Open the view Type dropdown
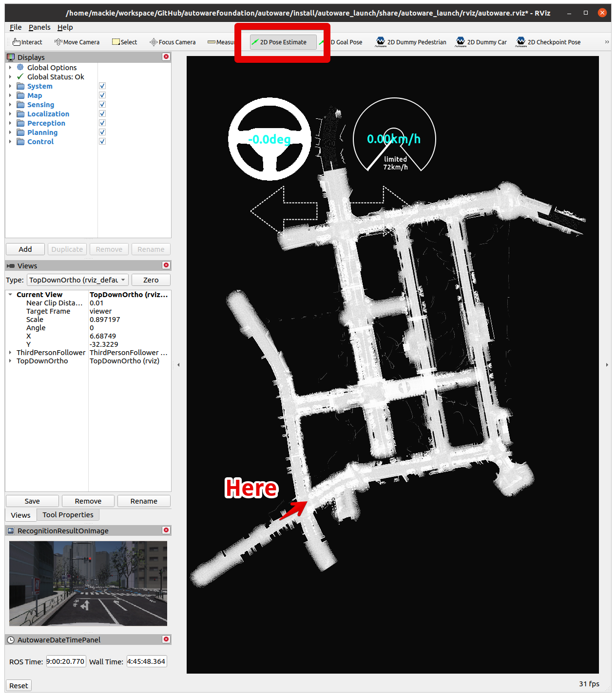 point(77,280)
